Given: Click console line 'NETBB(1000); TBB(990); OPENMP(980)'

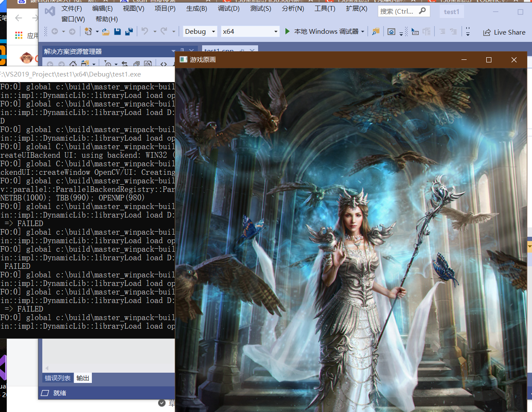Looking at the screenshot, I should pyautogui.click(x=72, y=197).
